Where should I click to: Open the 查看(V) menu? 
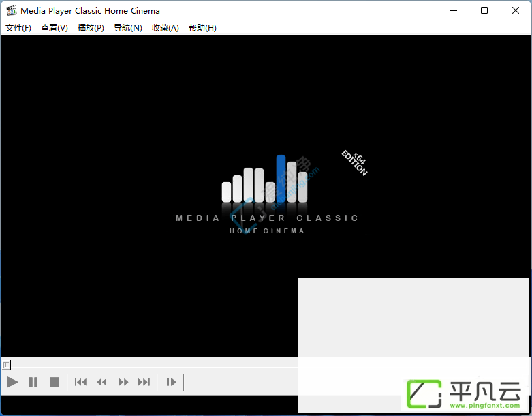[x=54, y=28]
